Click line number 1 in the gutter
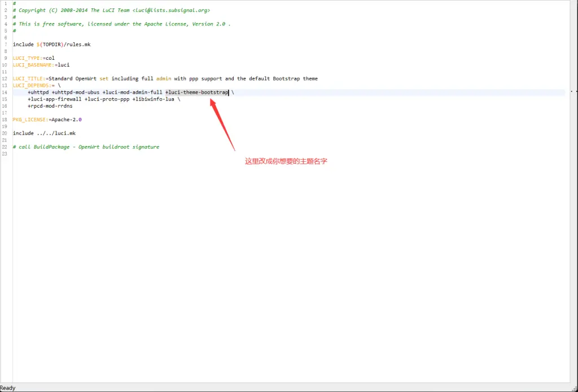Image resolution: width=578 pixels, height=392 pixels. tap(6, 3)
